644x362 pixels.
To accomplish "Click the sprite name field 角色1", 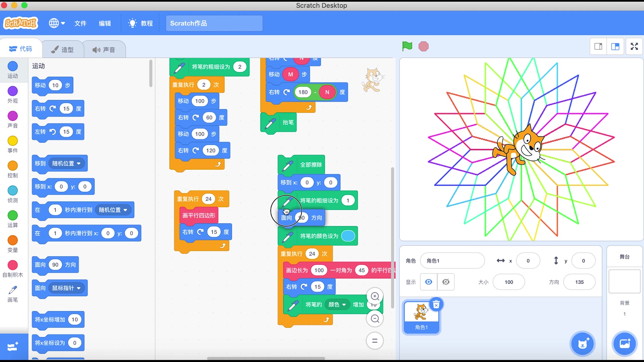I will click(x=452, y=261).
